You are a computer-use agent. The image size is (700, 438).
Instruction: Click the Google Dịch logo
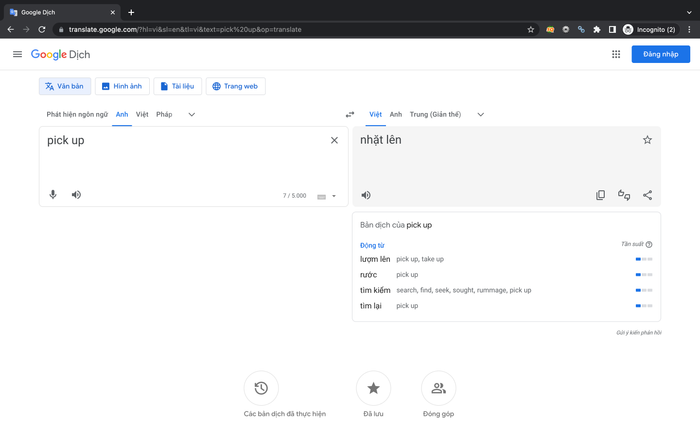click(x=60, y=54)
